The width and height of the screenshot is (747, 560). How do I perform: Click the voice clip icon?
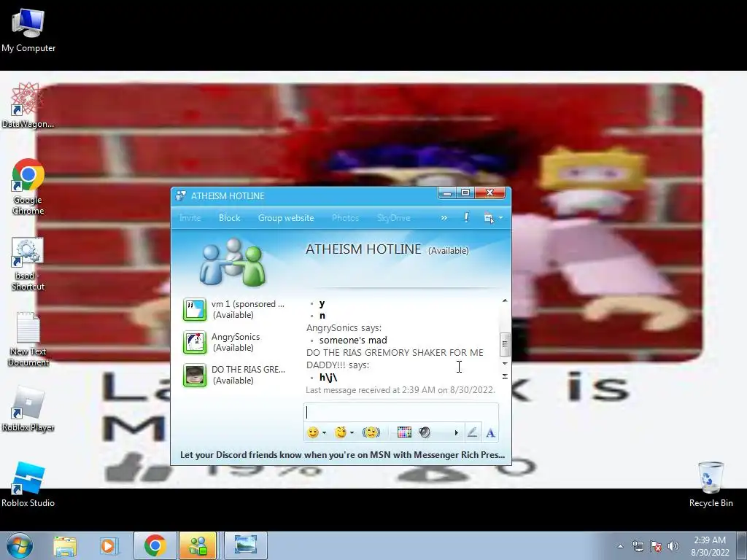(425, 432)
